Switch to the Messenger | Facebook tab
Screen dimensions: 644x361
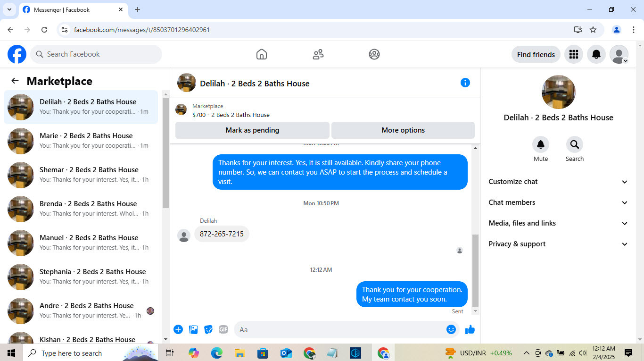[x=73, y=9]
